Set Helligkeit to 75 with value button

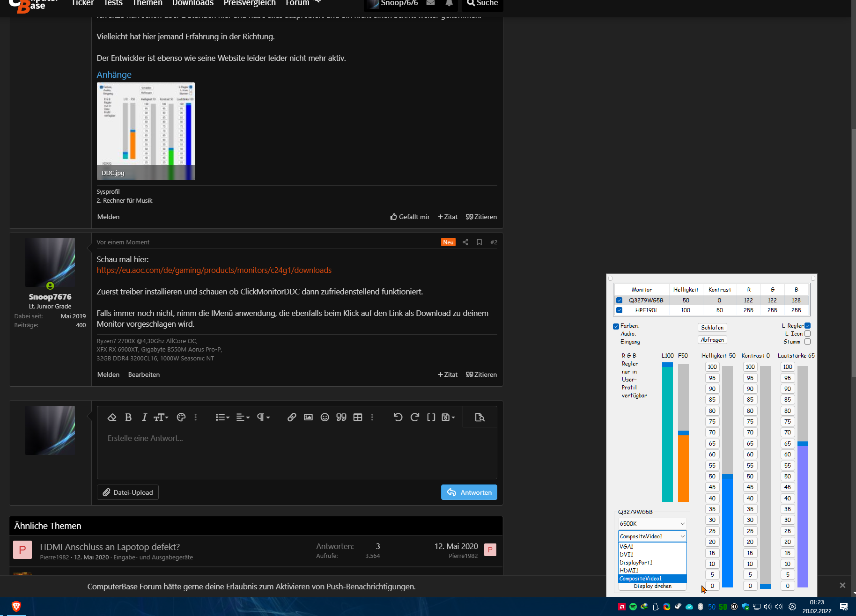(712, 422)
